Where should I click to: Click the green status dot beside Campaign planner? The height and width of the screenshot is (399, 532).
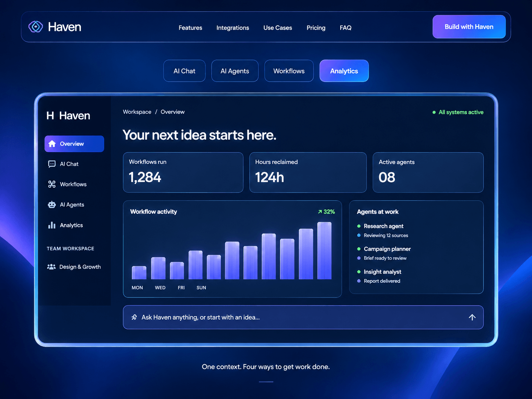[359, 249]
